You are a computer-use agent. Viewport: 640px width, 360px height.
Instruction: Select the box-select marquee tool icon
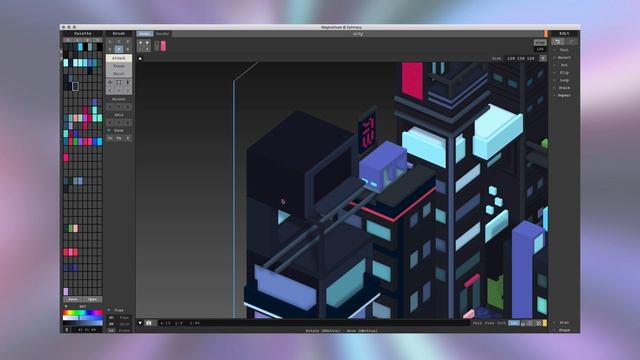(119, 82)
